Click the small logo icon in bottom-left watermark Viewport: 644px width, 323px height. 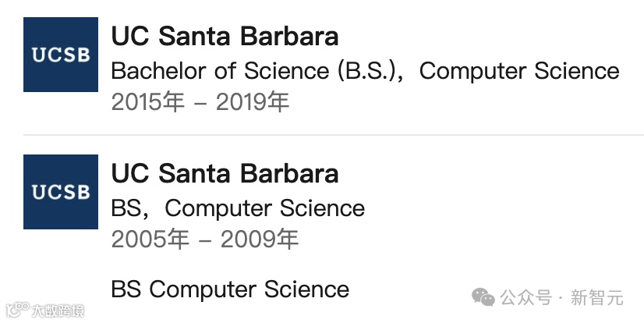click(x=16, y=310)
